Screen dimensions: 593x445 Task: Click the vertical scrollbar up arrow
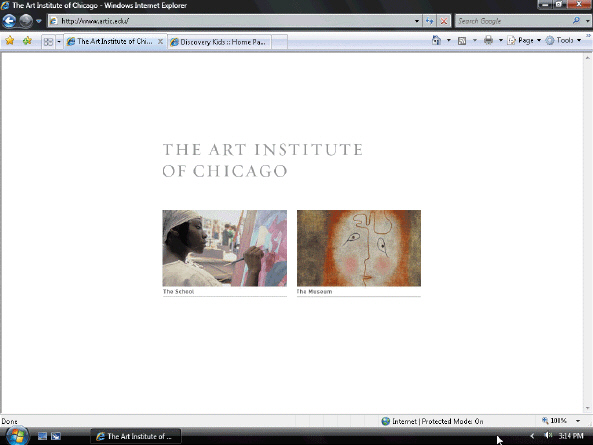tap(587, 58)
